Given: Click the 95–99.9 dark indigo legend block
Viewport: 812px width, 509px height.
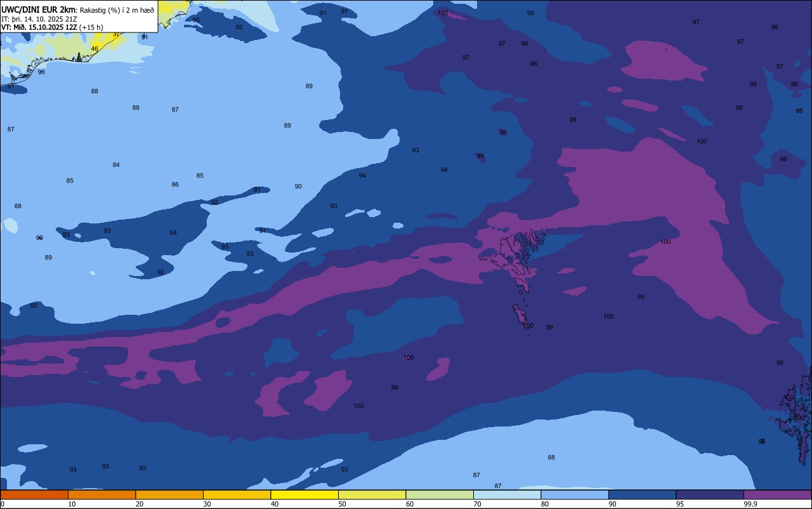Looking at the screenshot, I should click(710, 494).
